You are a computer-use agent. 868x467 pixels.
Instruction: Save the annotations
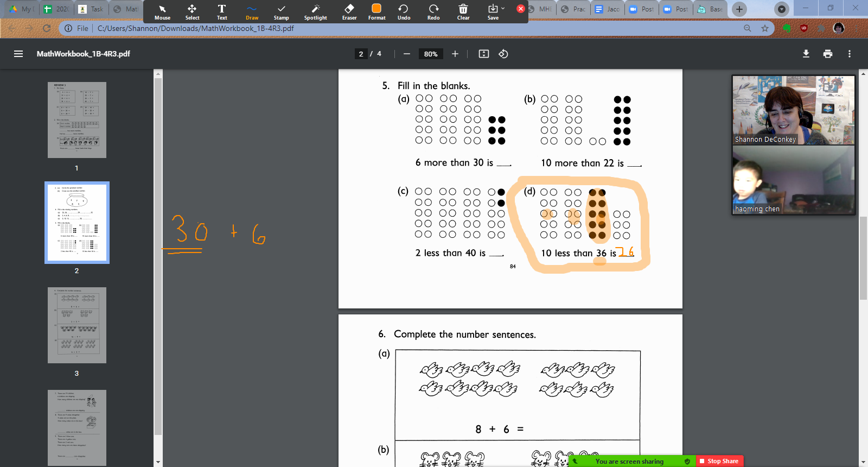[x=493, y=12]
